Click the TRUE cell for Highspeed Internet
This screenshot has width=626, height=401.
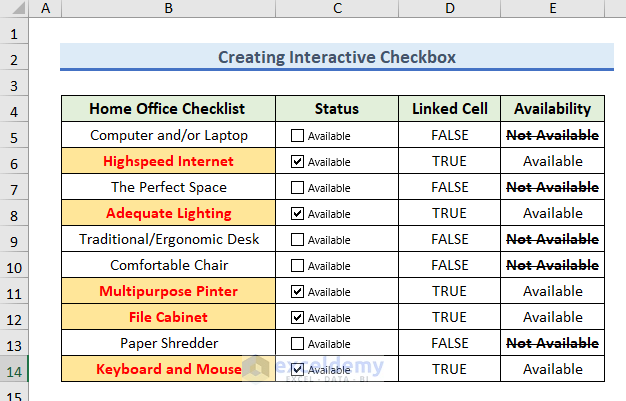(x=450, y=161)
